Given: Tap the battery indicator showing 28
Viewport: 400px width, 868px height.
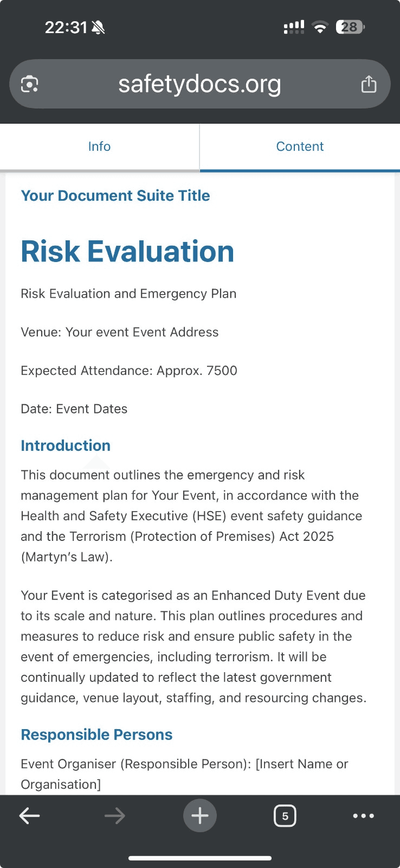Looking at the screenshot, I should tap(350, 27).
